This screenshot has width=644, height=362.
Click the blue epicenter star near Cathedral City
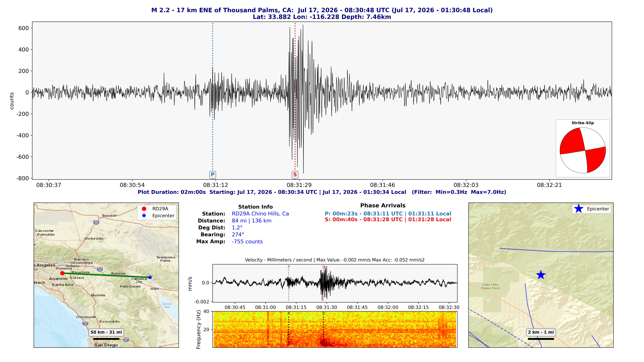coord(150,277)
